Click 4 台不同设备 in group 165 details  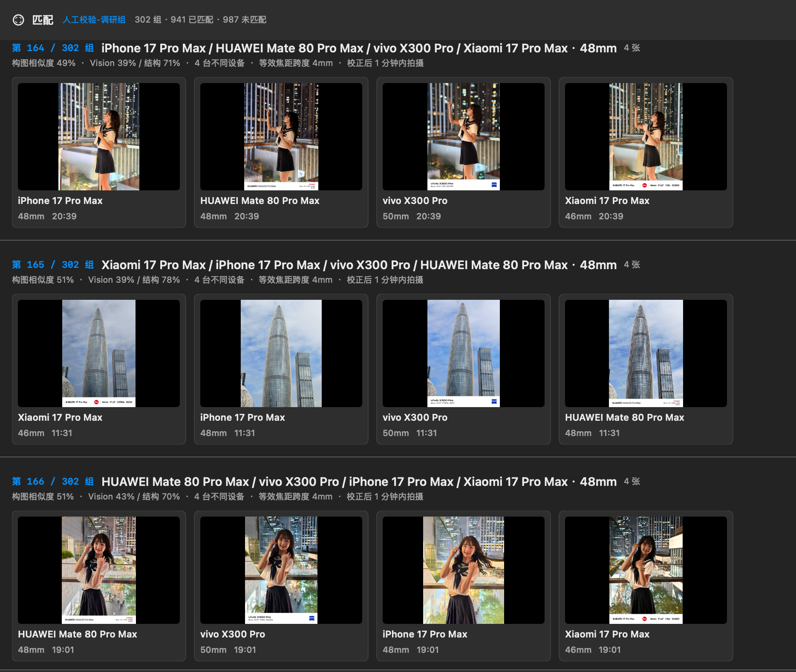(x=219, y=280)
